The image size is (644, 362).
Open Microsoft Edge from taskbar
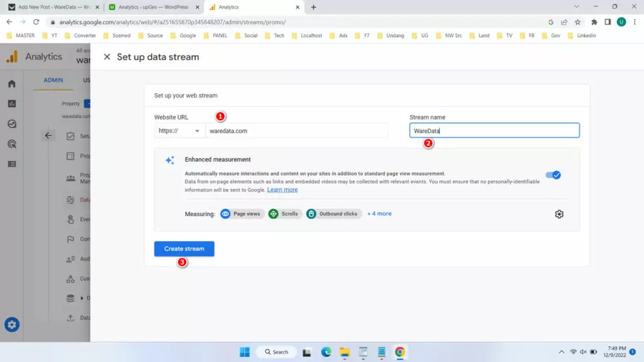[x=326, y=352]
